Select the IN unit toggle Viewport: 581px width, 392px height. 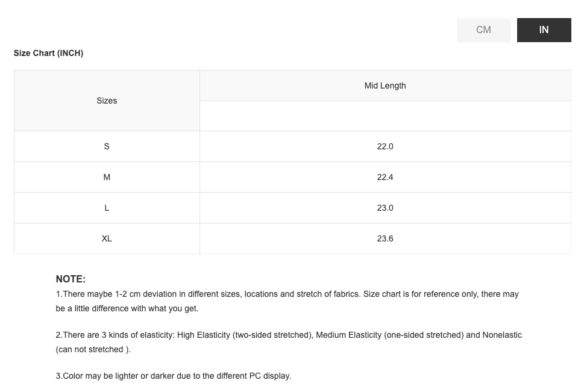(x=544, y=30)
